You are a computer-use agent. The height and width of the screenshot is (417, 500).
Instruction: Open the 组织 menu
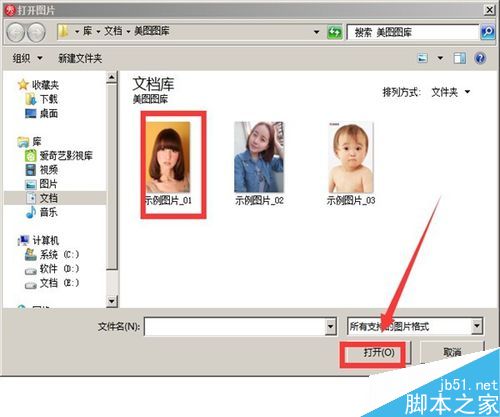pos(27,59)
